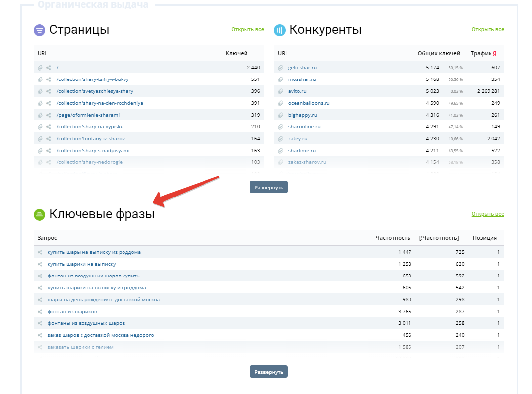Open the /collection/shary-na-vypisku page link
The image size is (532, 394).
point(90,127)
